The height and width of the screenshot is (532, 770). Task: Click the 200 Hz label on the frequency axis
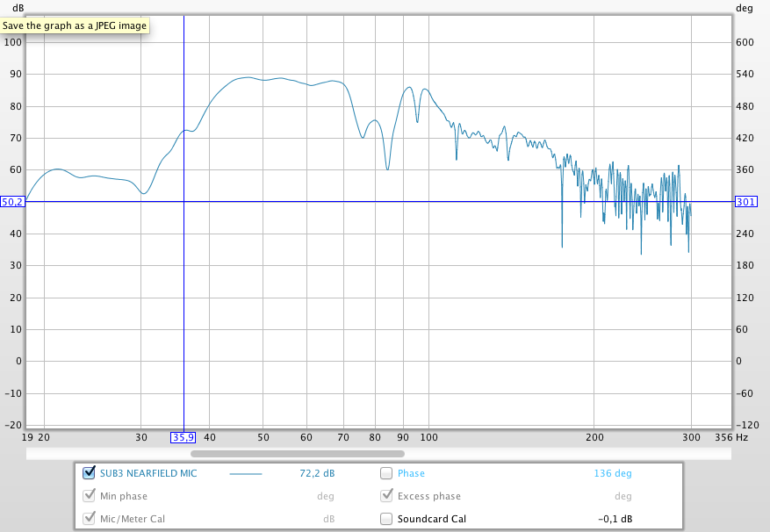point(594,437)
